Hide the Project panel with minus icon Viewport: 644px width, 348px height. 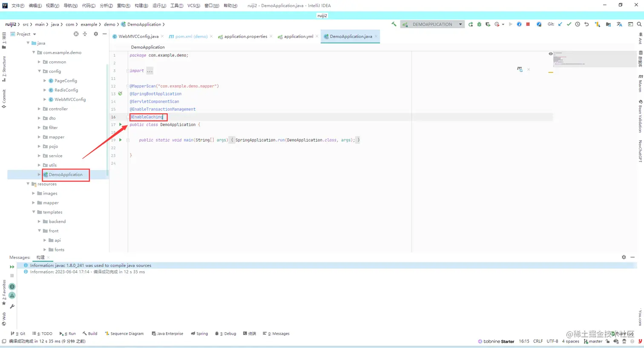click(104, 34)
